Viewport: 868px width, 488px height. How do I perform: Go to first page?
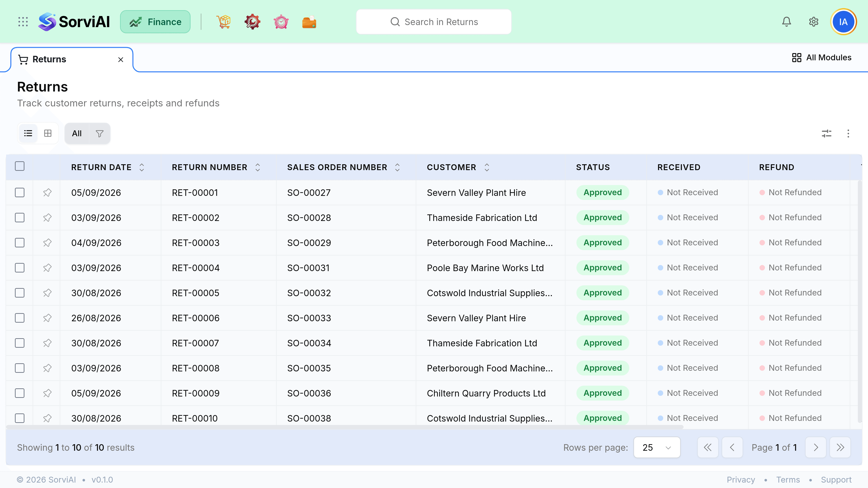click(708, 448)
